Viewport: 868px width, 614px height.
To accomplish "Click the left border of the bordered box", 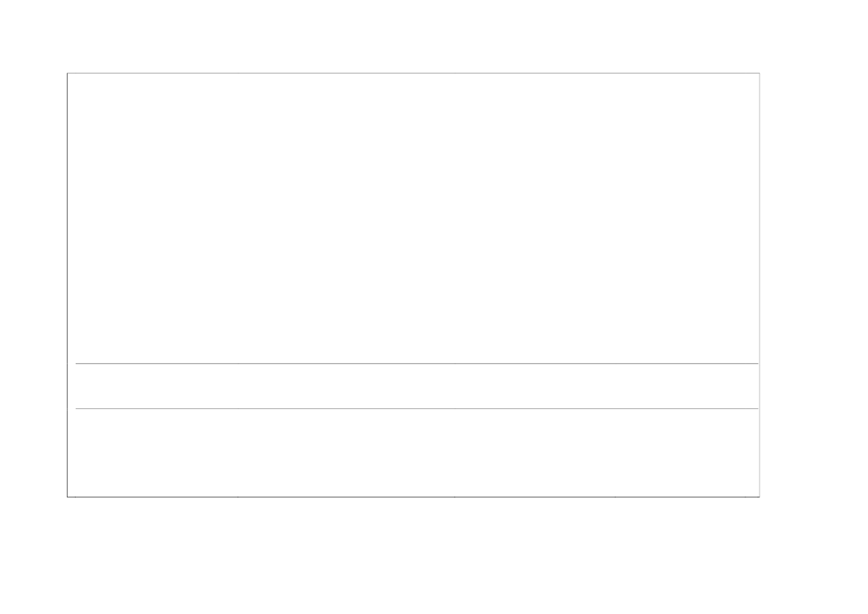I will tap(68, 284).
